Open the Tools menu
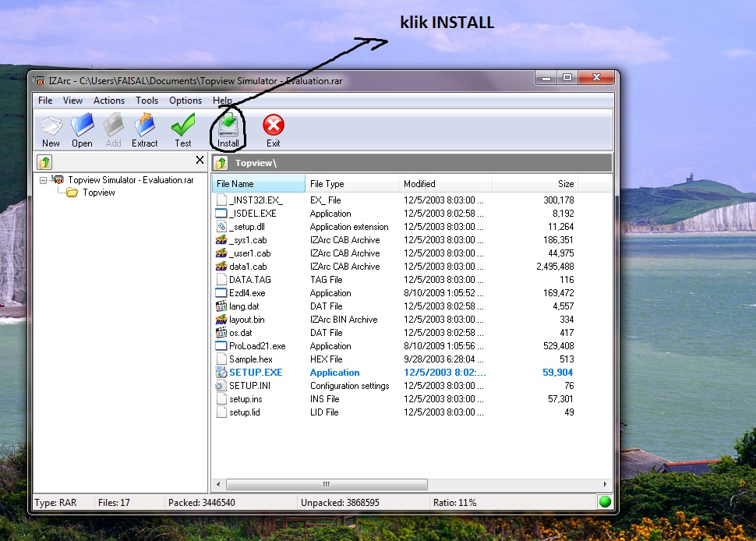756x541 pixels. (x=147, y=100)
